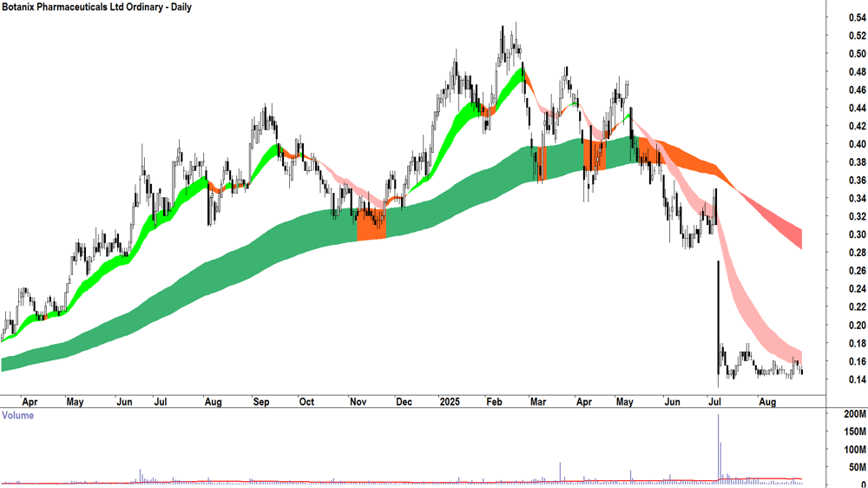Select the 'Aug' label before 'Sep'
868x488 pixels.
pyautogui.click(x=213, y=402)
